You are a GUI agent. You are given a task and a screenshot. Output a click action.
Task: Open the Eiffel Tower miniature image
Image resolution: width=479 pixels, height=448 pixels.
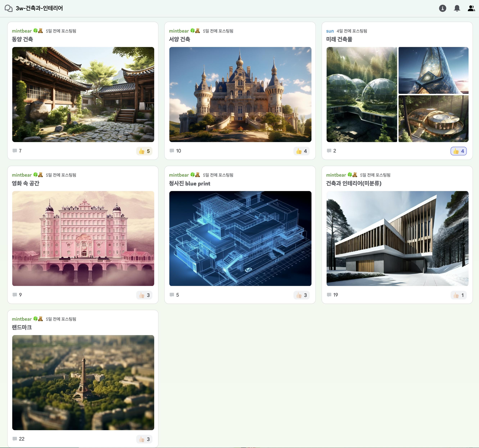pos(83,382)
